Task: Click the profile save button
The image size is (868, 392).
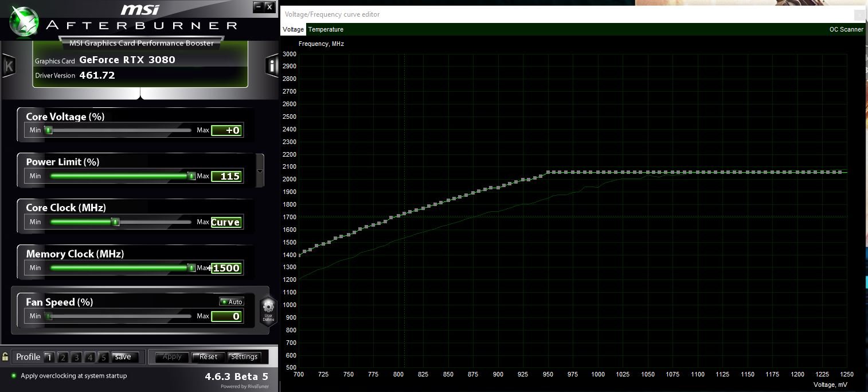Action: point(125,357)
